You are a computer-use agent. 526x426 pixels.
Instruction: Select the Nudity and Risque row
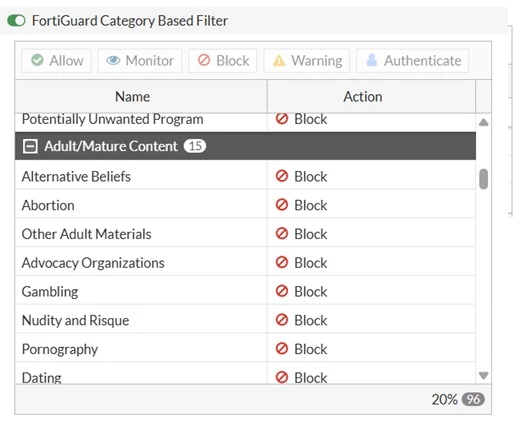pos(245,320)
